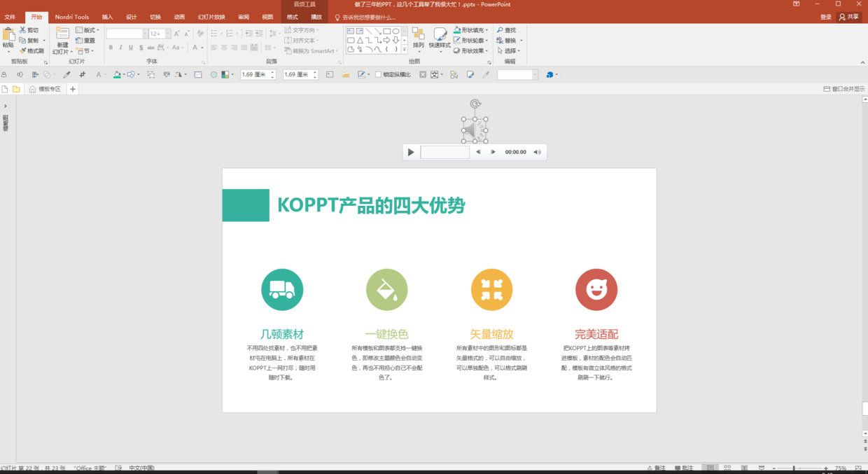The height and width of the screenshot is (474, 868).
Task: Toggle underline text formatting
Action: [131, 48]
